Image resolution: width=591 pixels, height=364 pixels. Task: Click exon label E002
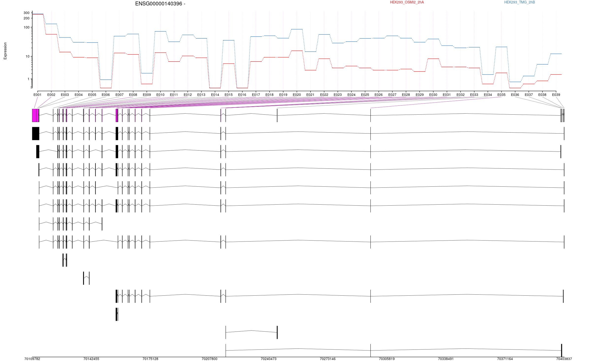tap(51, 95)
